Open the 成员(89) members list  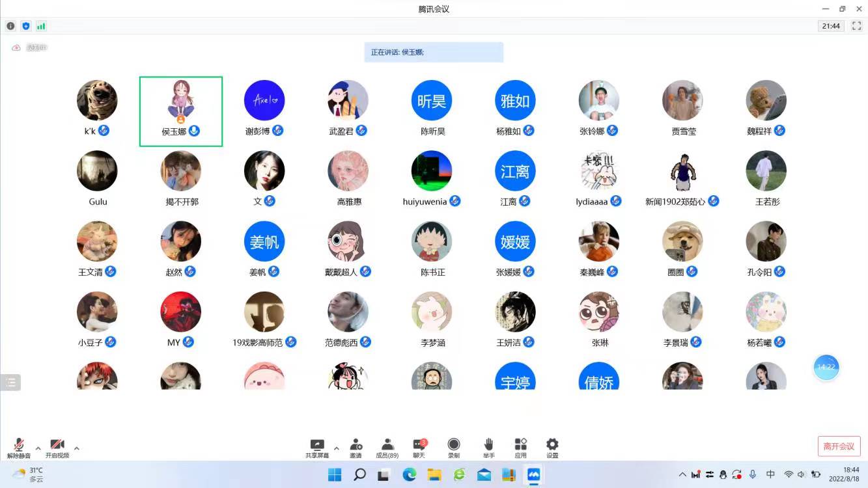point(387,448)
